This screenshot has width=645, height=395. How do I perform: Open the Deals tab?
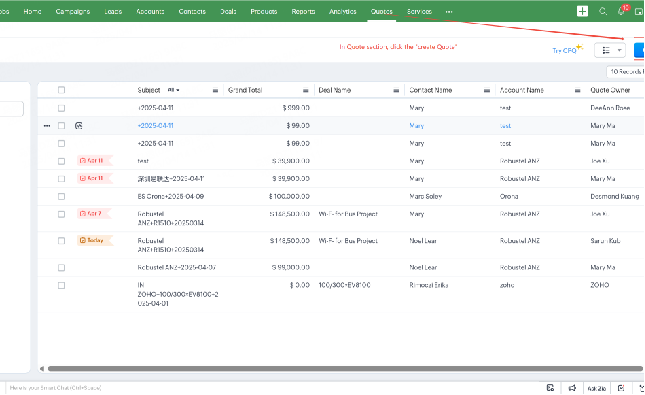click(228, 12)
